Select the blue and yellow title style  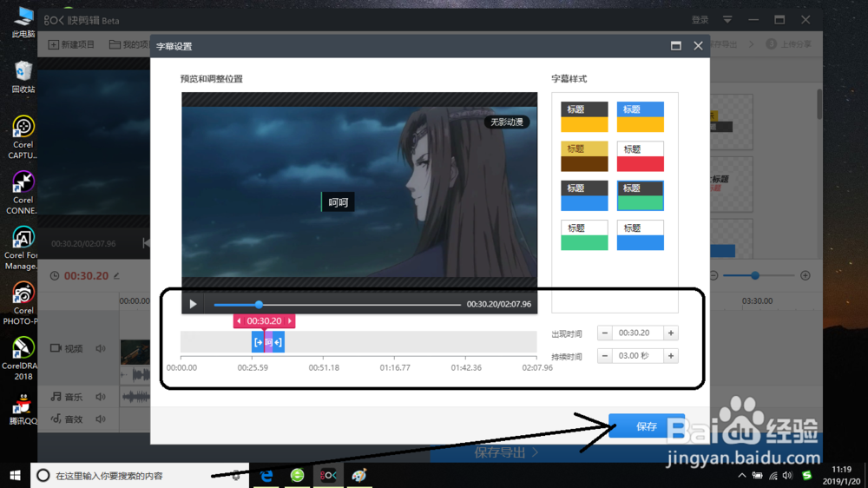(640, 116)
